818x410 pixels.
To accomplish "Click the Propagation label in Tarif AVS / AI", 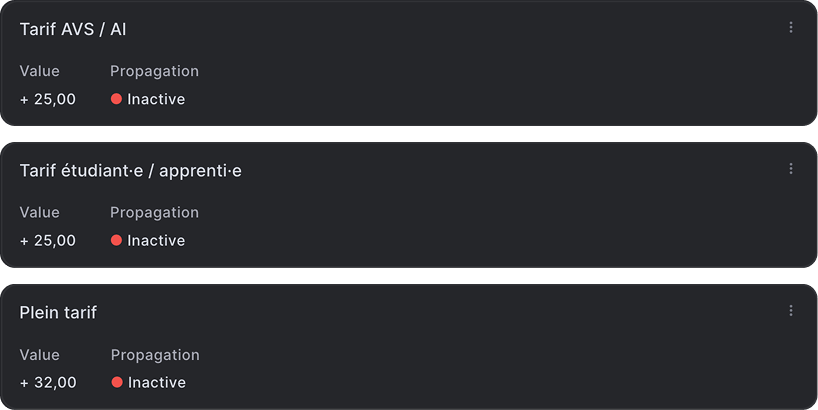I will (x=154, y=71).
